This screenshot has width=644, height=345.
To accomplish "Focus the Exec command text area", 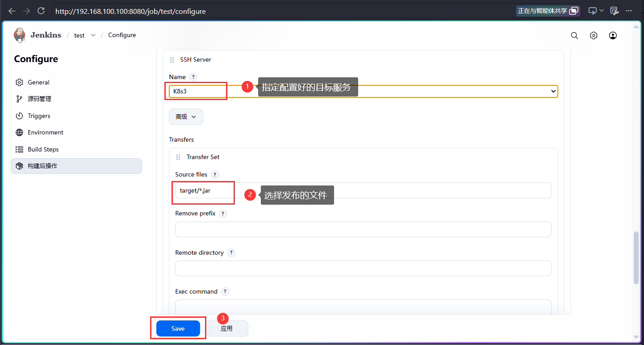I will pyautogui.click(x=363, y=307).
